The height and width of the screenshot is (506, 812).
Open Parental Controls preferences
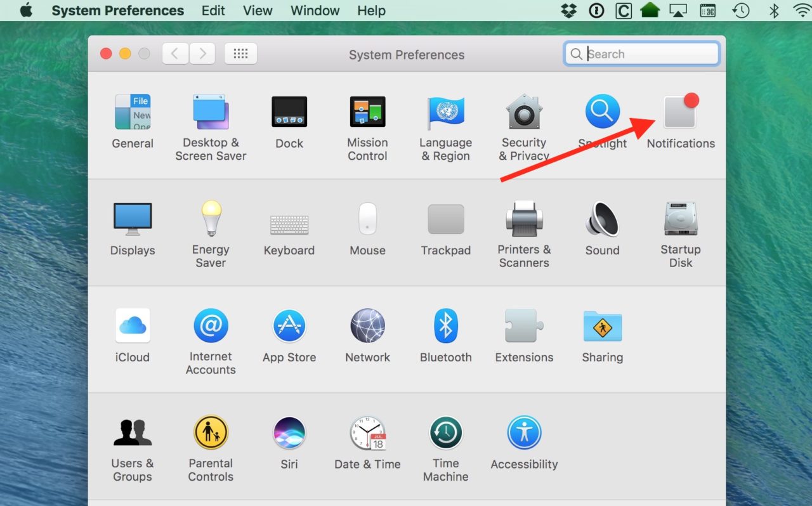(x=211, y=449)
